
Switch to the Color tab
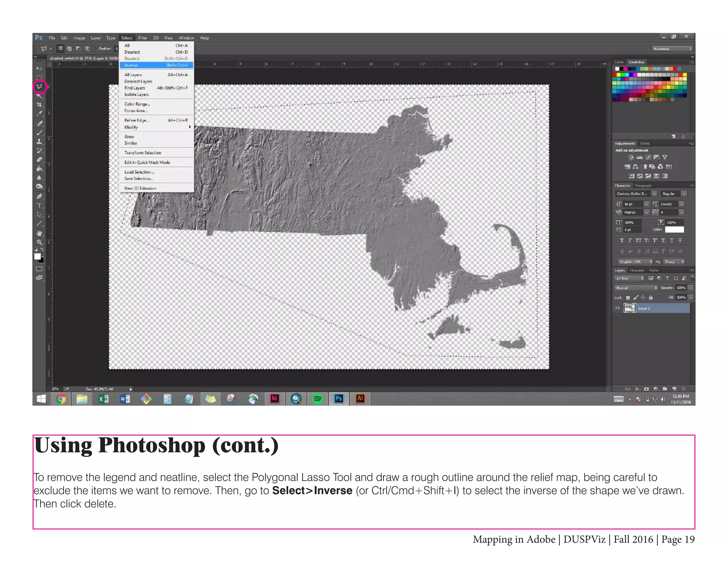click(x=619, y=62)
